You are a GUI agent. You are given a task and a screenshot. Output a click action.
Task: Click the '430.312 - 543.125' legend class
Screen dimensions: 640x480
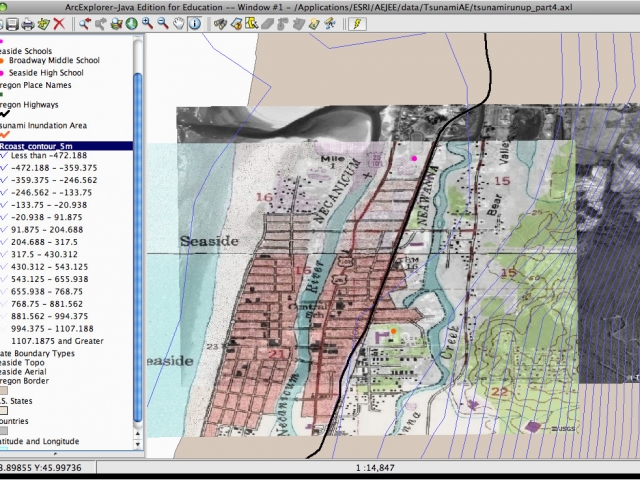(x=49, y=267)
